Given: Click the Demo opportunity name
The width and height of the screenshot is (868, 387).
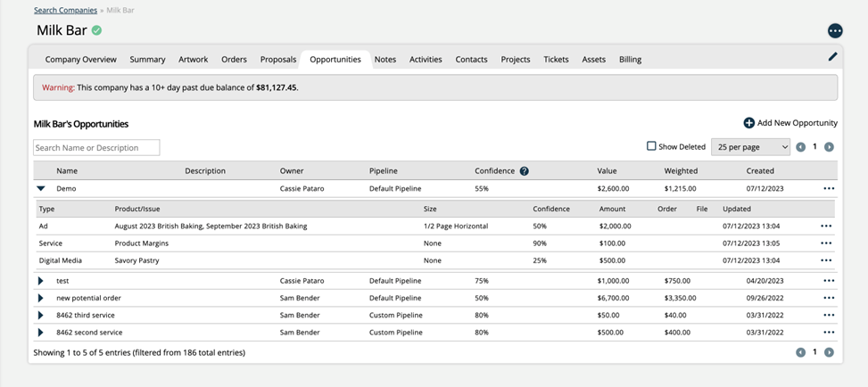Looking at the screenshot, I should tap(66, 189).
